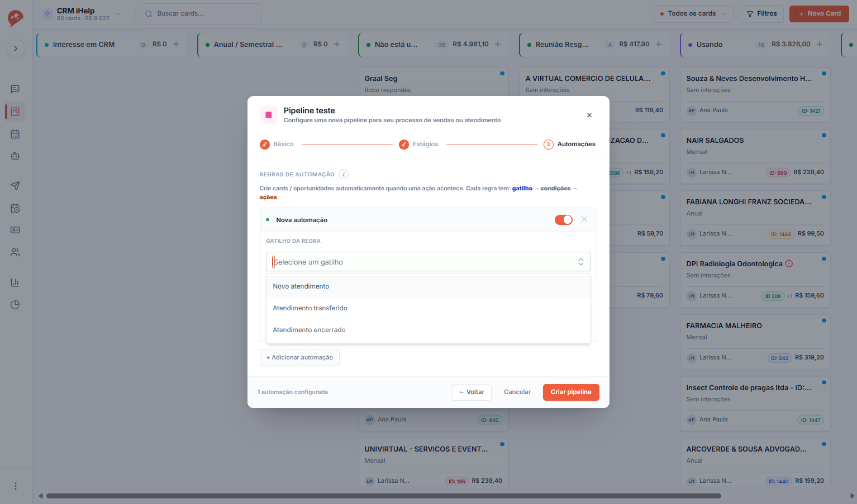Open the NAIR SALGADOS card
This screenshot has height=504, width=857.
pos(755,156)
